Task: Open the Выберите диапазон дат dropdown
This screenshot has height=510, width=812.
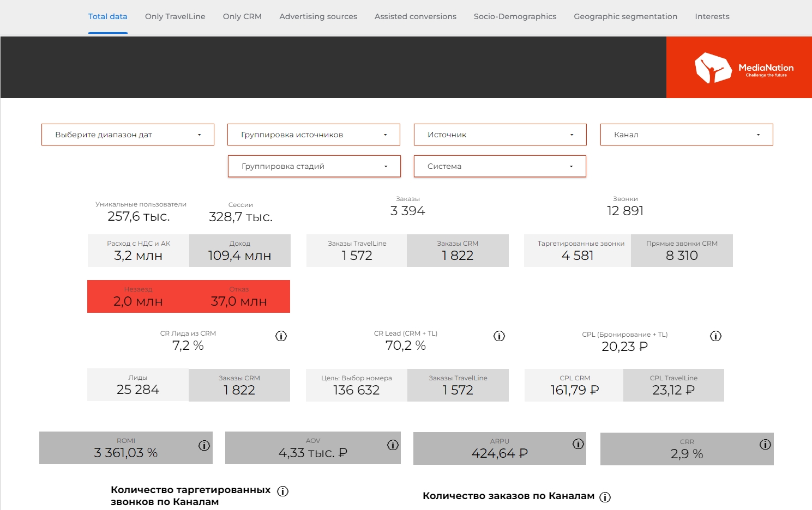Action: pyautogui.click(x=128, y=135)
